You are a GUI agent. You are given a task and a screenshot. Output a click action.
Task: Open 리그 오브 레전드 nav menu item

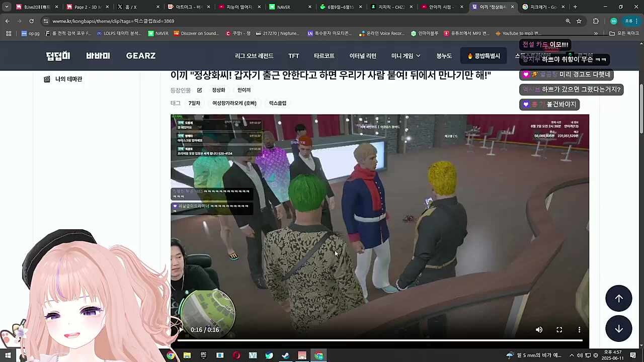(254, 56)
